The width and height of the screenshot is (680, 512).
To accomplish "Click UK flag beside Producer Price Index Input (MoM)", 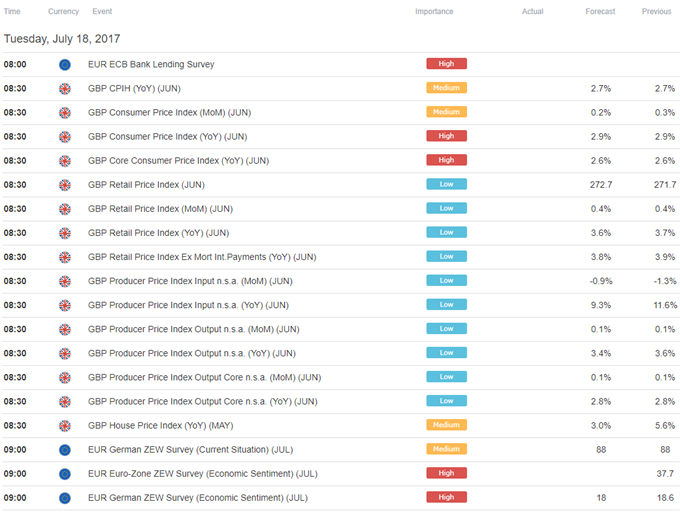I will click(65, 281).
